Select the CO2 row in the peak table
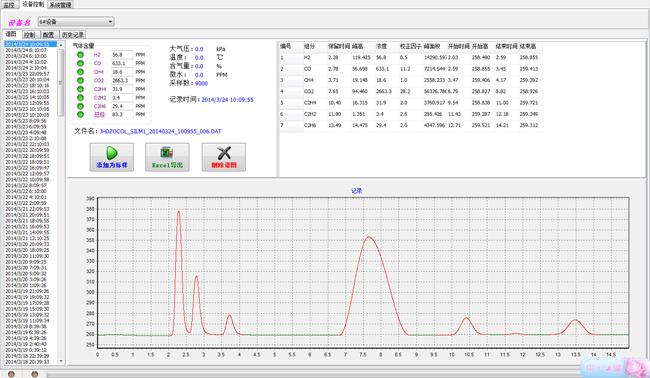Screen dimensions: 650x378 pyautogui.click(x=410, y=91)
